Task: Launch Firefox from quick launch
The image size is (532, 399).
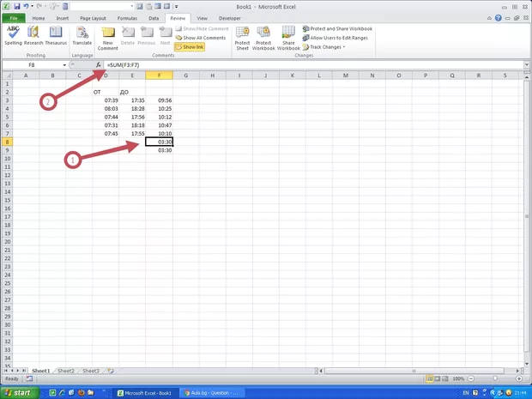Action: point(82,393)
